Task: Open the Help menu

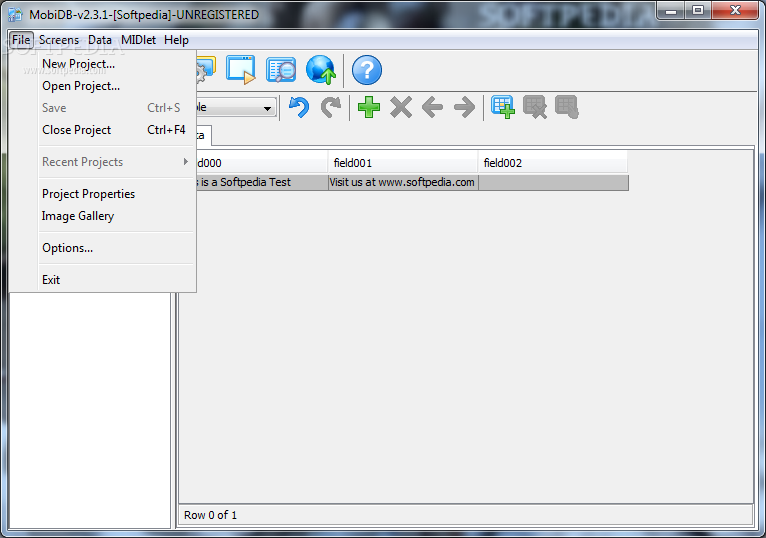Action: click(176, 40)
